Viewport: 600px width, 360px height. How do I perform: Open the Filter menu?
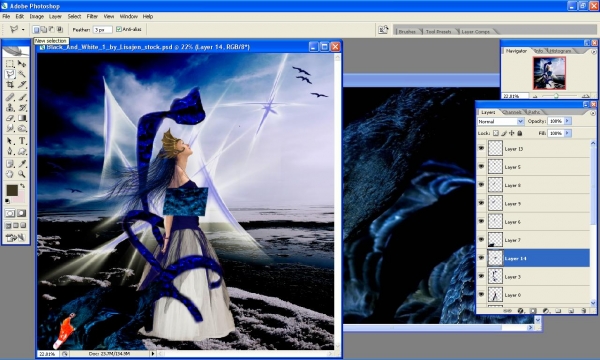92,16
